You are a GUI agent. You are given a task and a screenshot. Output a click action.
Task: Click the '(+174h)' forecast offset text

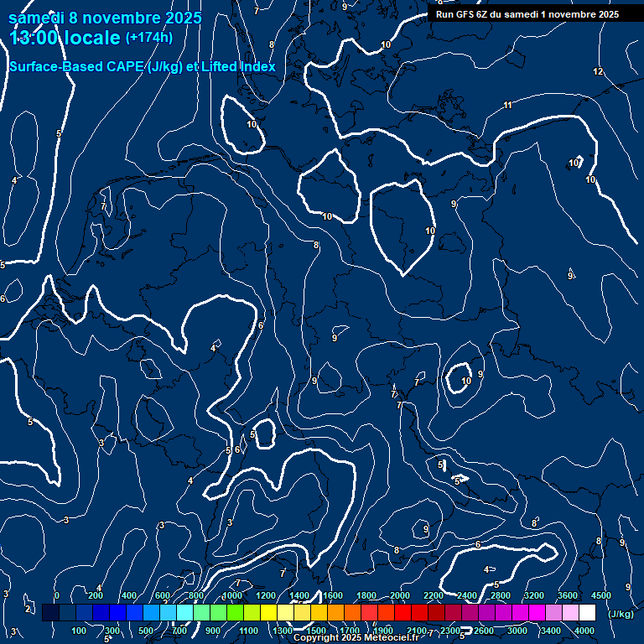coord(148,38)
